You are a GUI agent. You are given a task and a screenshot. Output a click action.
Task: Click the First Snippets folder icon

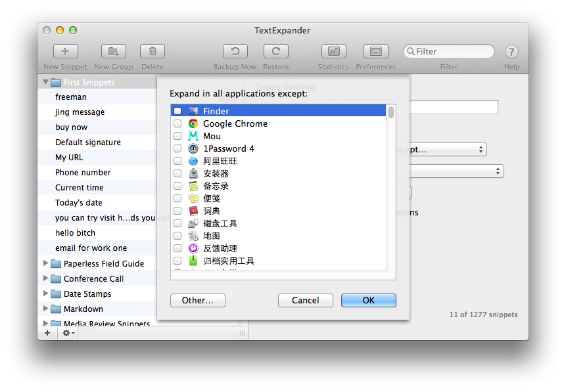56,83
